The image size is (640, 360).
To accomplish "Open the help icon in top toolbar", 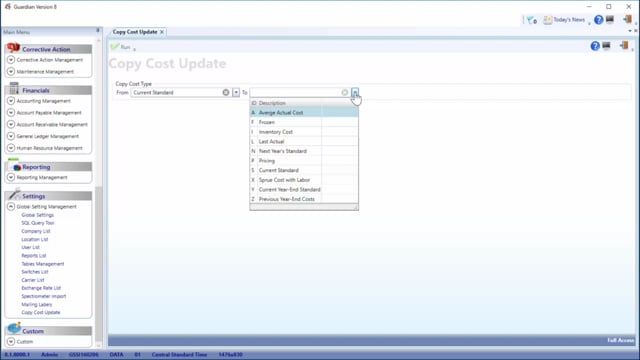I will tap(598, 20).
